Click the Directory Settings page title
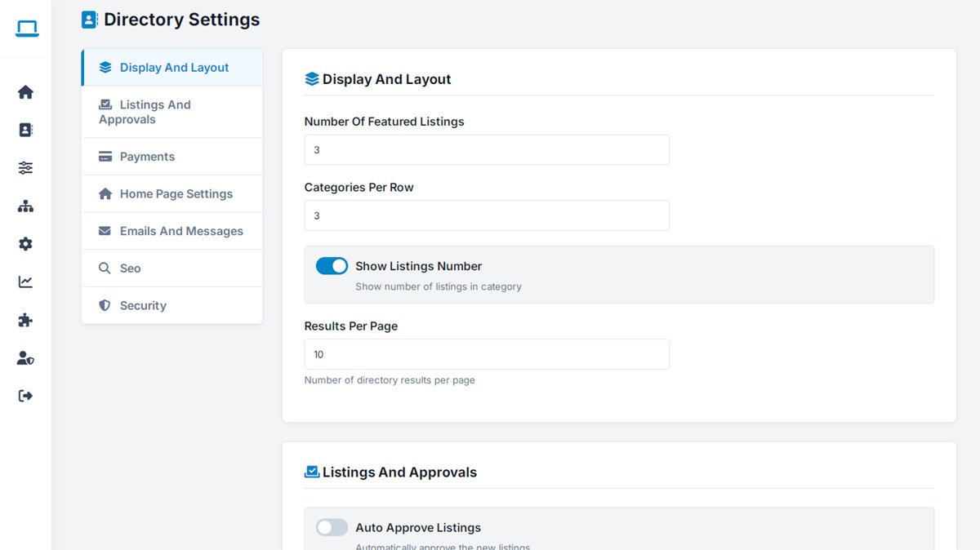The width and height of the screenshot is (980, 550). point(182,20)
